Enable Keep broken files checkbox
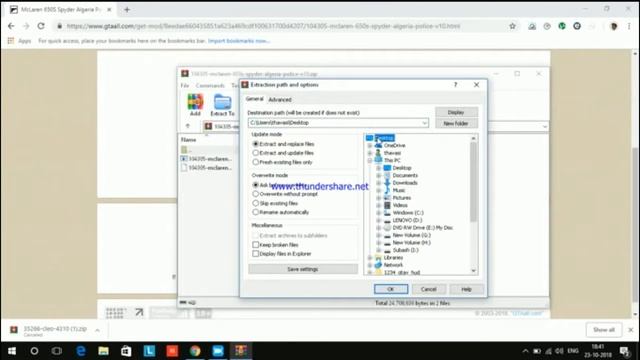Screen dimensions: 640x360 click(x=256, y=245)
